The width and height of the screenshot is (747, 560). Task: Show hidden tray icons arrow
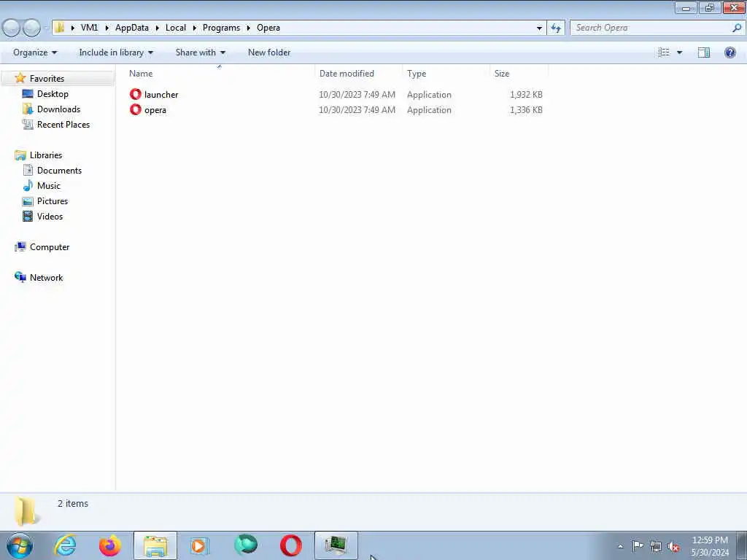[620, 547]
